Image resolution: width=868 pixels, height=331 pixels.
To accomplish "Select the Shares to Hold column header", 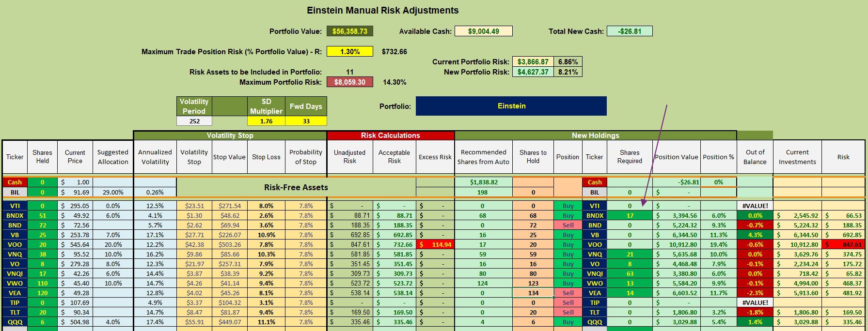I will (533, 157).
